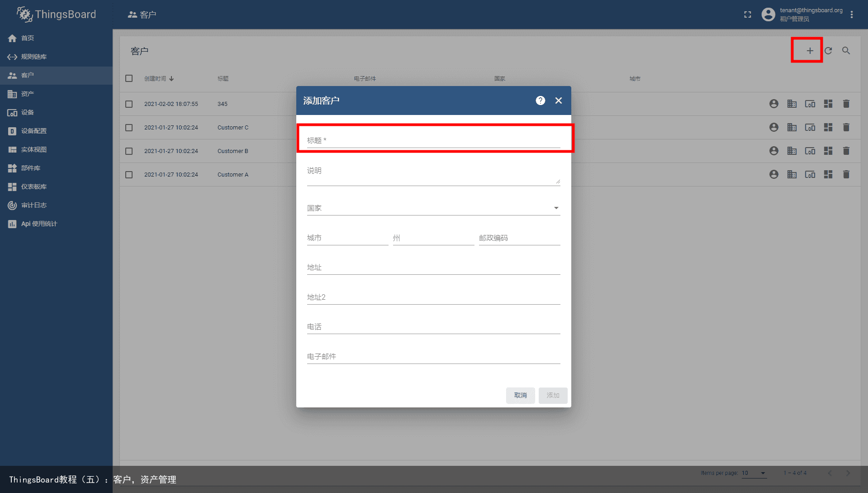This screenshot has height=493, width=868.
Task: Open items per page dropdown
Action: coord(754,473)
